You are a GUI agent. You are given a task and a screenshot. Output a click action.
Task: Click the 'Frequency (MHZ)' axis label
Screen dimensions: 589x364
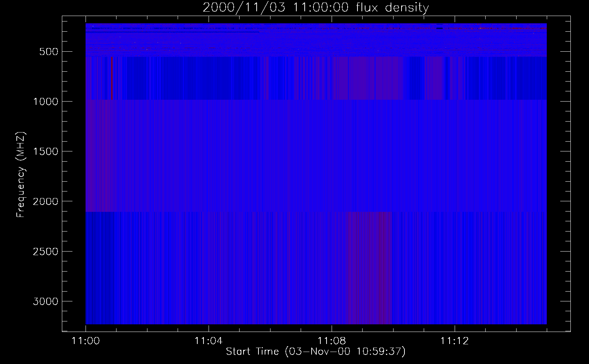click(x=21, y=174)
